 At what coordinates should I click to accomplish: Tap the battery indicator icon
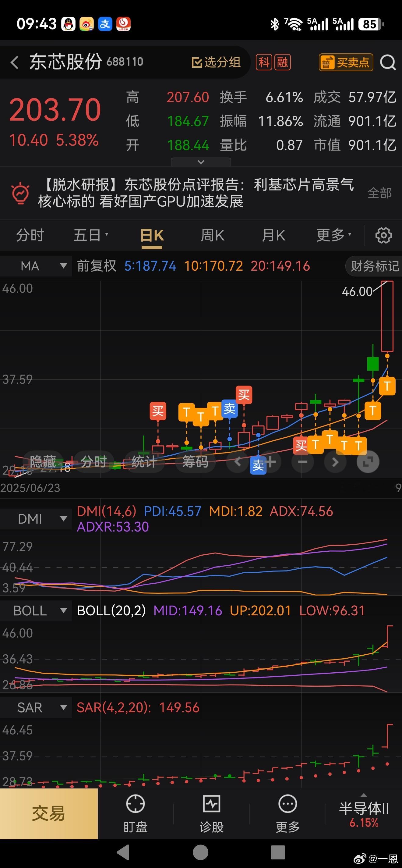[x=371, y=24]
